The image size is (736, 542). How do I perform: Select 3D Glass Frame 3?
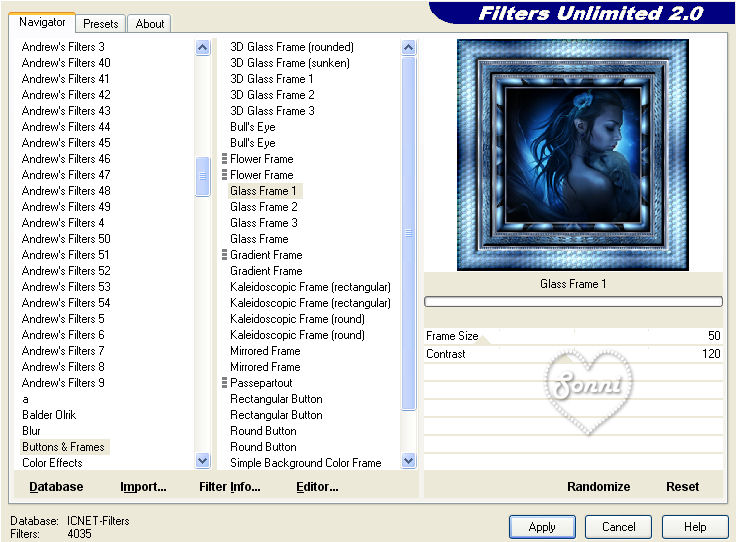[x=272, y=111]
